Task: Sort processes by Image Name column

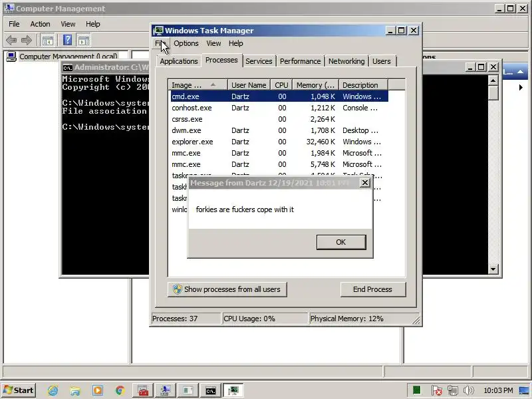Action: 198,85
